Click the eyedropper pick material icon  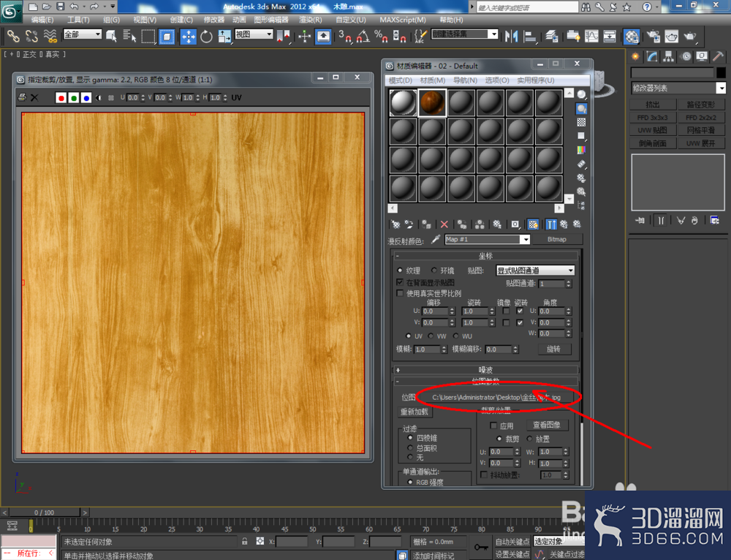(436, 239)
